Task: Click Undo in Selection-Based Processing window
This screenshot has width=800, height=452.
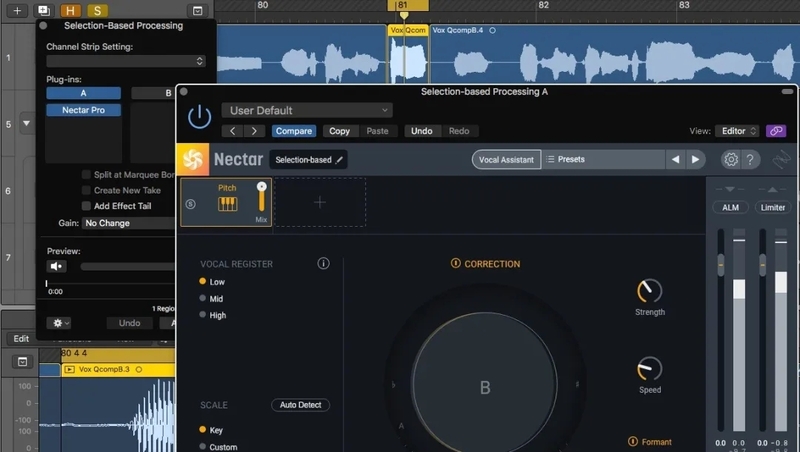Action: pyautogui.click(x=130, y=323)
